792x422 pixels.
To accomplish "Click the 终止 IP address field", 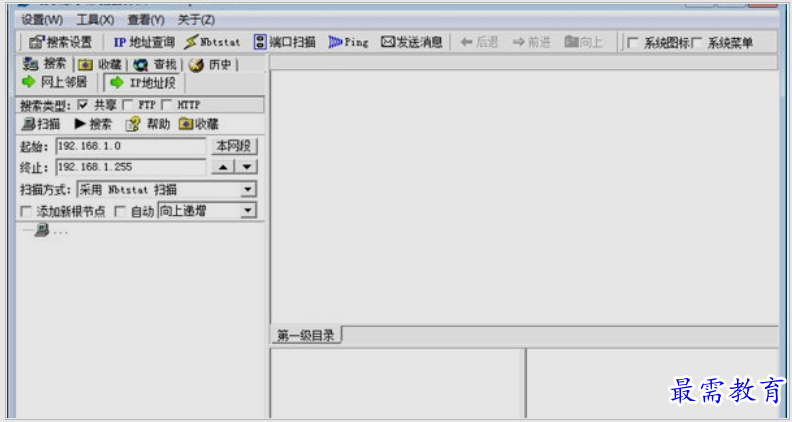I will (131, 167).
